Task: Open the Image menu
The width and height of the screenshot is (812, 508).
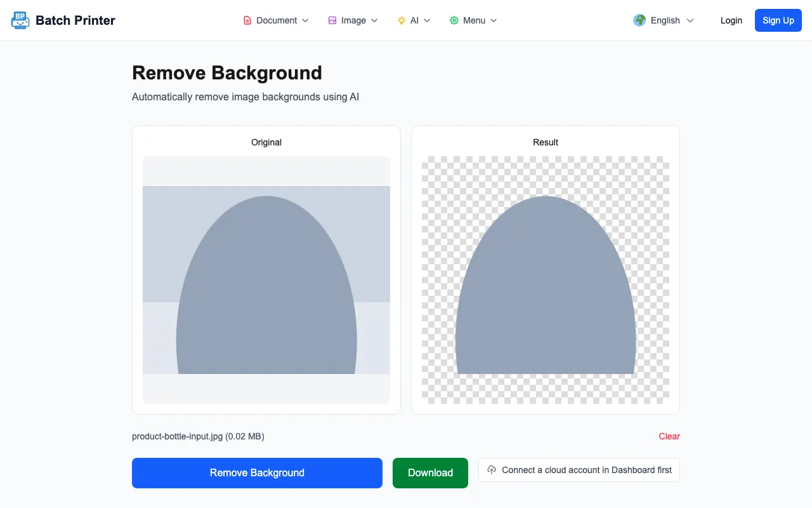Action: pyautogui.click(x=353, y=20)
